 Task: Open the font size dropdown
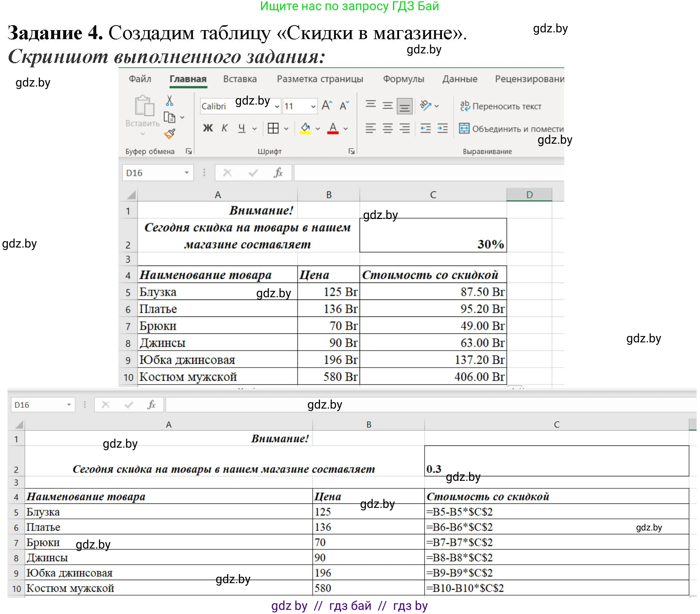click(313, 106)
